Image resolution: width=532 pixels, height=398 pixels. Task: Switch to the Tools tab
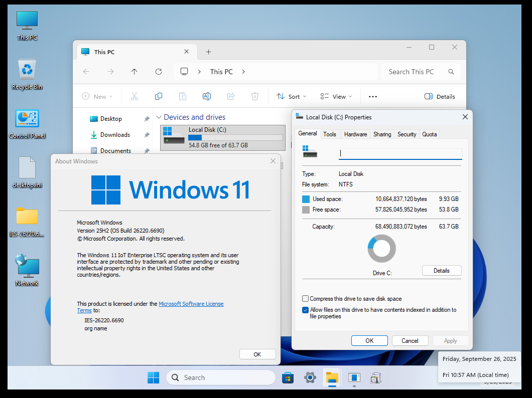click(x=329, y=134)
